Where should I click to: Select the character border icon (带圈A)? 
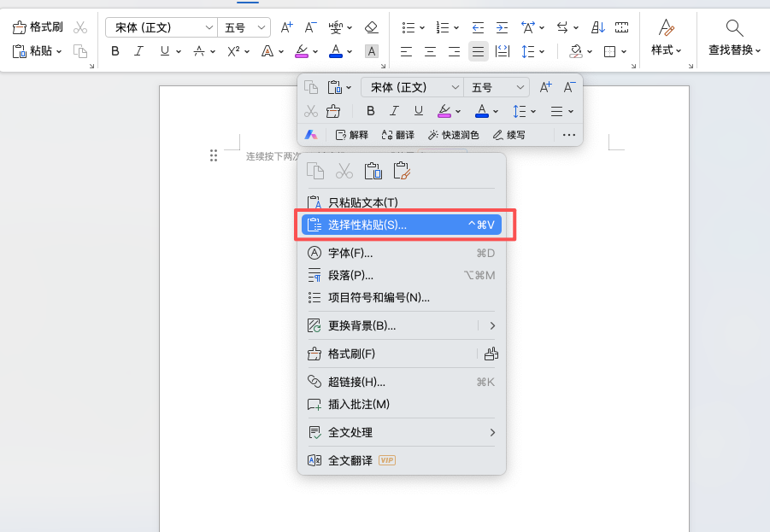point(371,51)
